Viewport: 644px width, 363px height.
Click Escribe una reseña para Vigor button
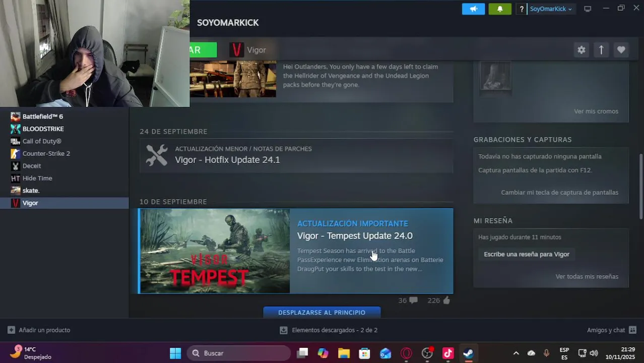[527, 254]
